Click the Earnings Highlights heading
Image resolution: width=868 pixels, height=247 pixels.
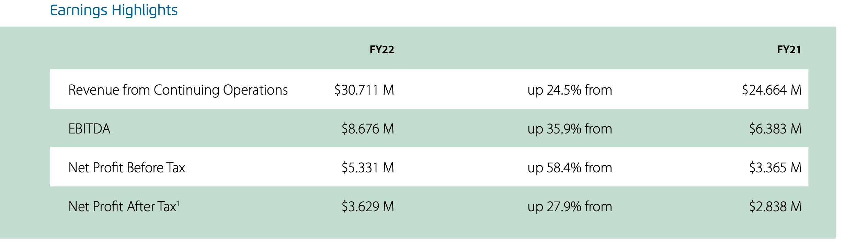[114, 10]
